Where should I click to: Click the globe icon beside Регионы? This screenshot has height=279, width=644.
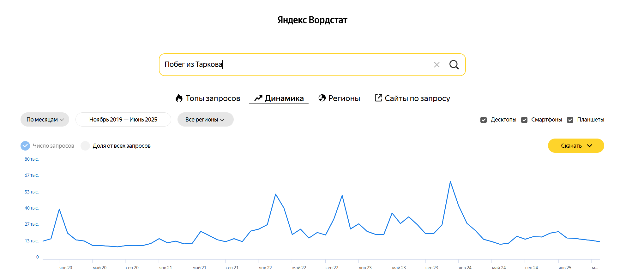click(x=322, y=98)
